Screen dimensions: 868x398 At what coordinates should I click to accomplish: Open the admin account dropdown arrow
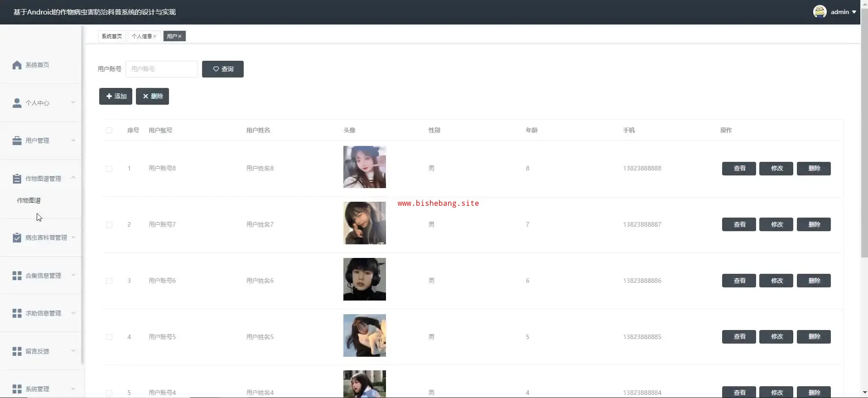click(x=854, y=12)
